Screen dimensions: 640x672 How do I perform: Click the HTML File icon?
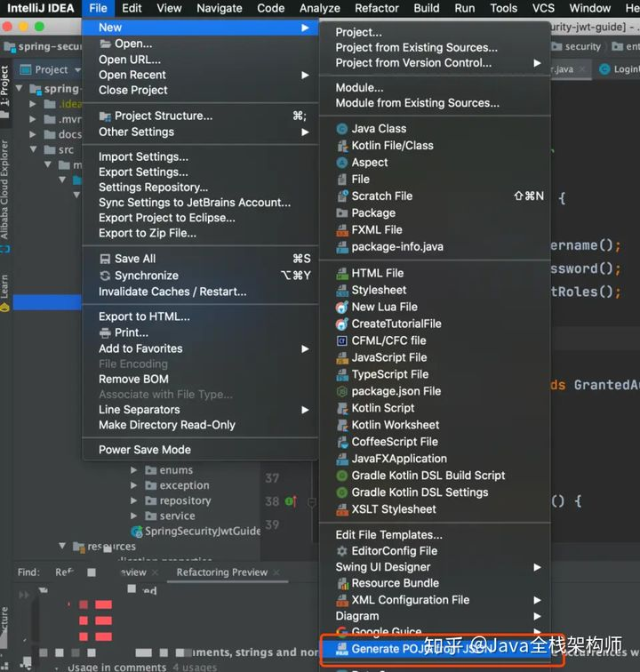point(341,274)
